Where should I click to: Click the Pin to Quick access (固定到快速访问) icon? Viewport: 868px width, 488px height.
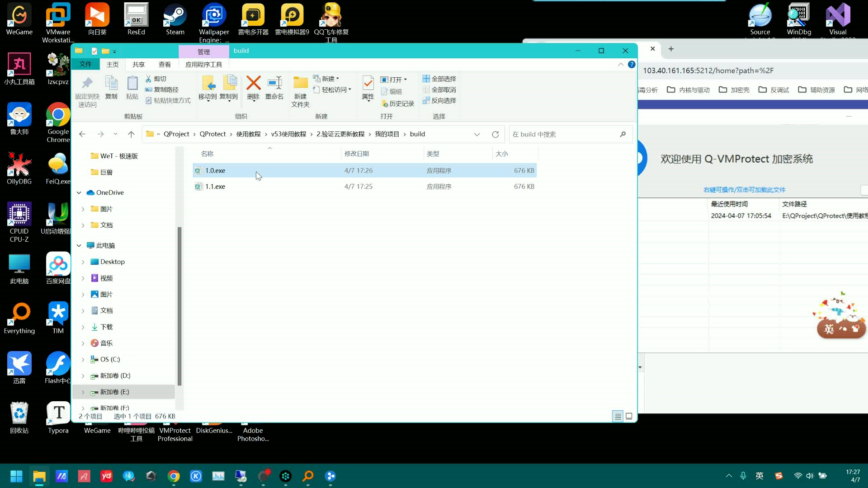tap(87, 92)
